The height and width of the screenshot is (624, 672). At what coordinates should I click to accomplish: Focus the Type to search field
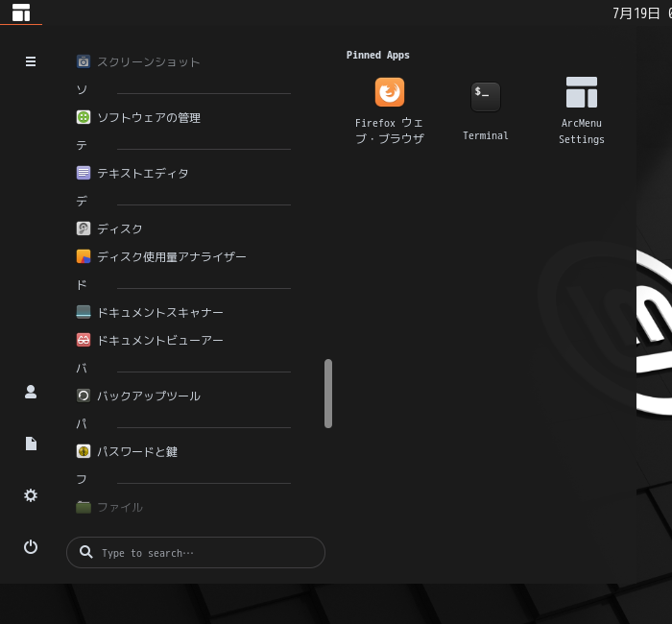pos(196,552)
